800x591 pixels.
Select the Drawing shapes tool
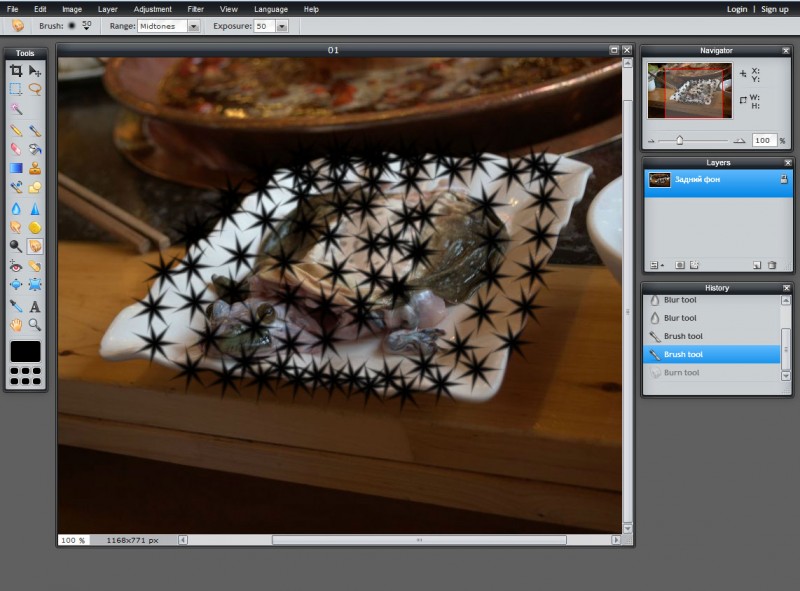click(x=35, y=187)
